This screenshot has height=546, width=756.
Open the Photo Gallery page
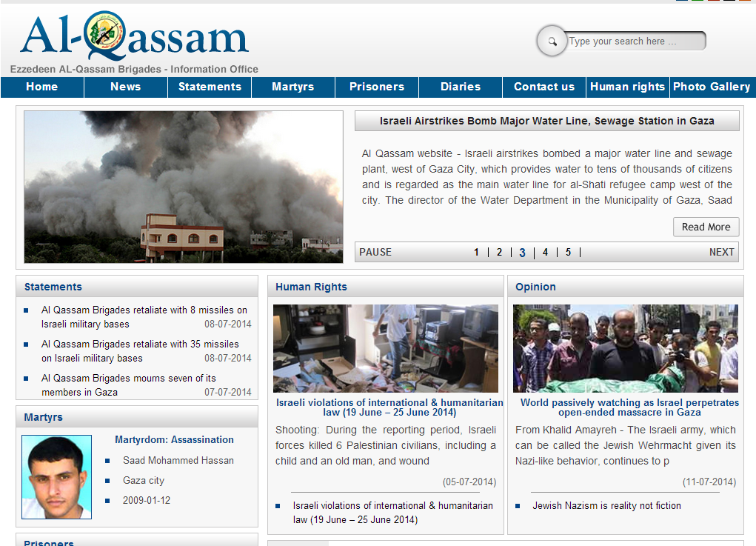712,87
